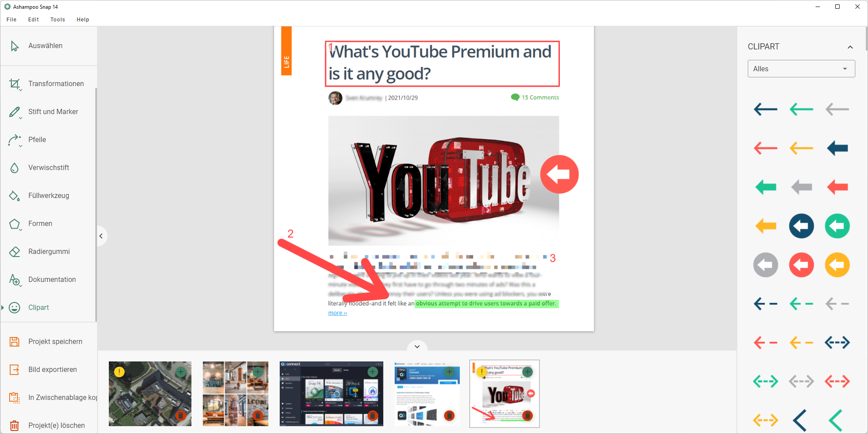Screen dimensions: 868x434
Task: Open the Help menu
Action: (83, 20)
